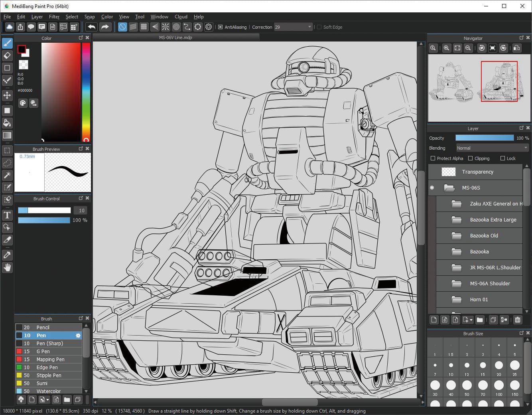Open the Filter menu
This screenshot has height=415, width=532.
tap(54, 17)
